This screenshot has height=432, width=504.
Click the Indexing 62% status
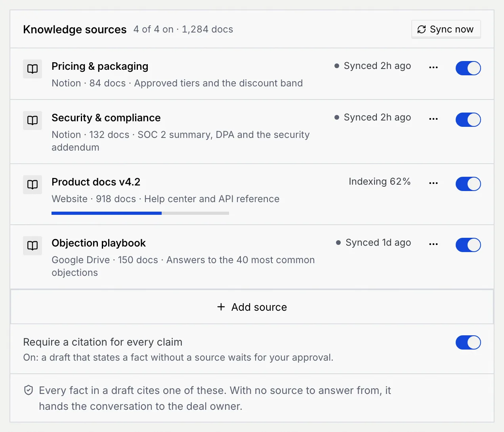tap(380, 182)
